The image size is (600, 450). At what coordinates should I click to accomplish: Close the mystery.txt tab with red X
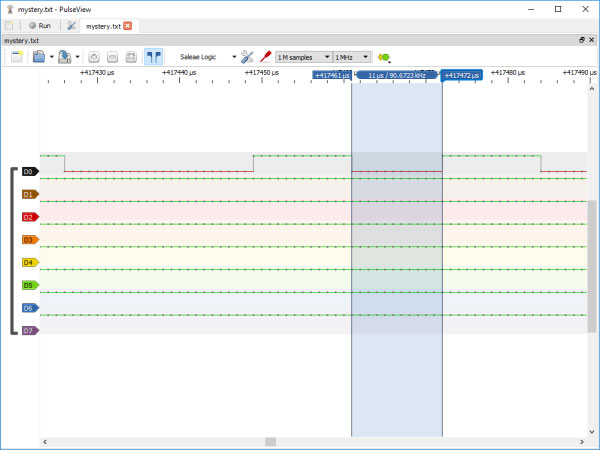coord(128,26)
